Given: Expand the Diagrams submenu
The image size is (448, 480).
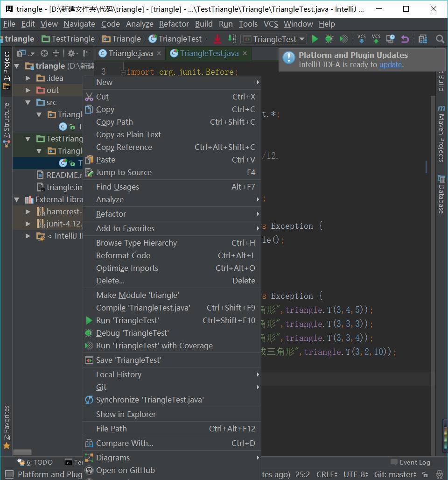Looking at the screenshot, I should click(x=172, y=458).
